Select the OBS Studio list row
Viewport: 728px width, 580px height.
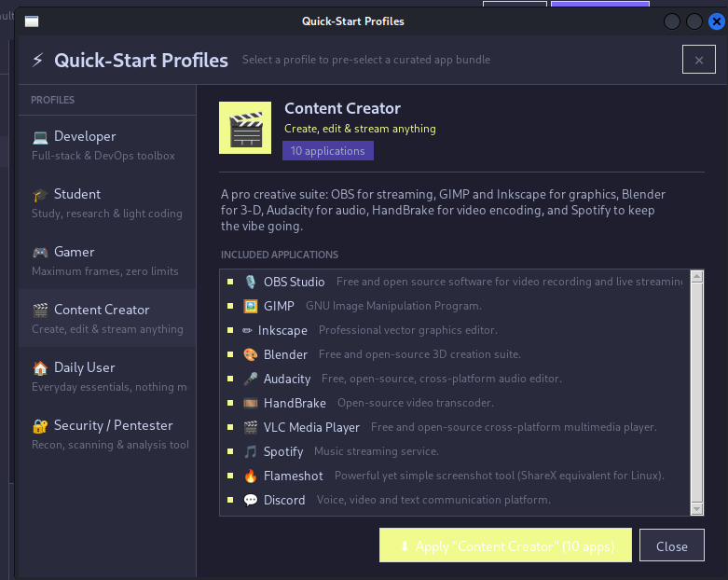pos(455,282)
